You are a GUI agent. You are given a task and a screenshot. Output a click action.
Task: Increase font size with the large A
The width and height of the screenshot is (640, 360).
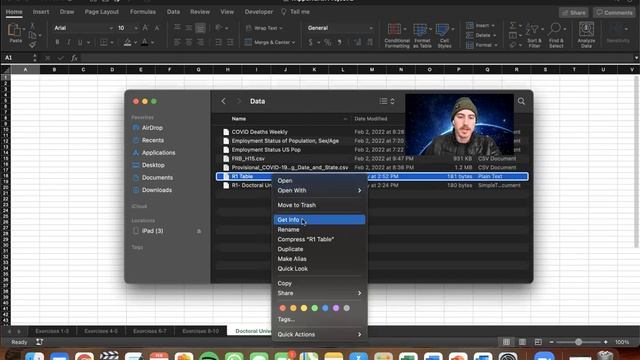coord(145,28)
